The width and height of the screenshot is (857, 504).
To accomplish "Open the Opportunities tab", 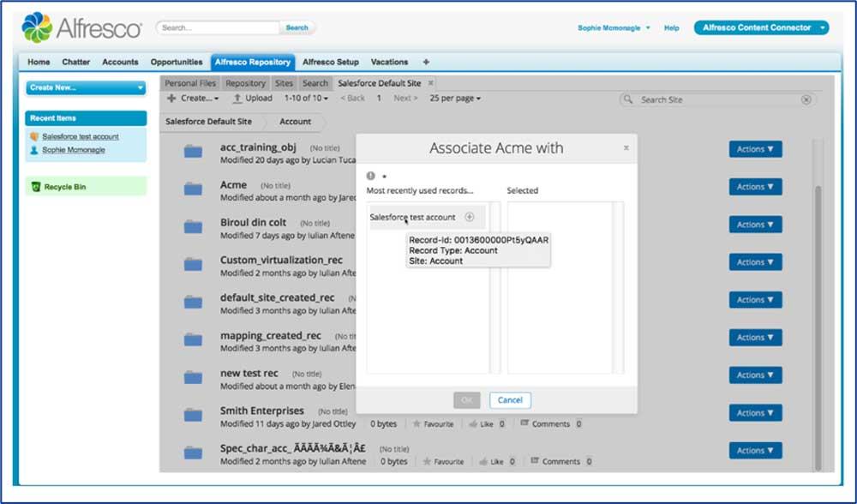I will (177, 62).
